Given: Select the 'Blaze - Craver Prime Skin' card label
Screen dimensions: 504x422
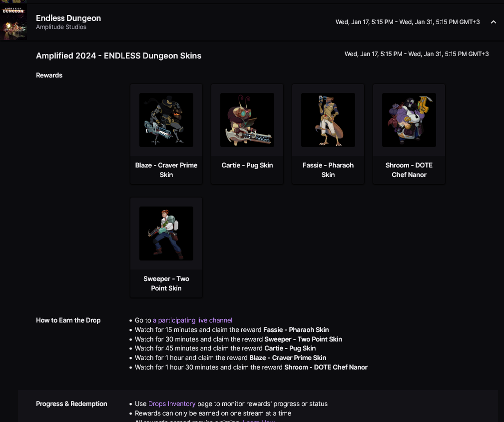Looking at the screenshot, I should tap(166, 170).
